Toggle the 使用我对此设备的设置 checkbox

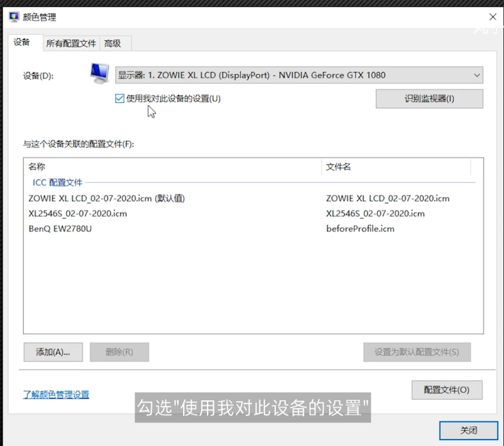[x=120, y=98]
